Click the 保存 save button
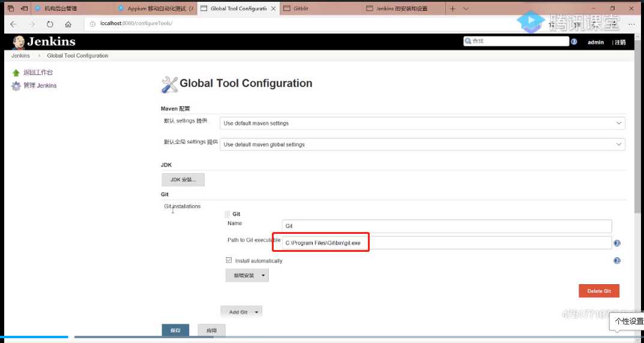The height and width of the screenshot is (343, 644). pos(175,330)
